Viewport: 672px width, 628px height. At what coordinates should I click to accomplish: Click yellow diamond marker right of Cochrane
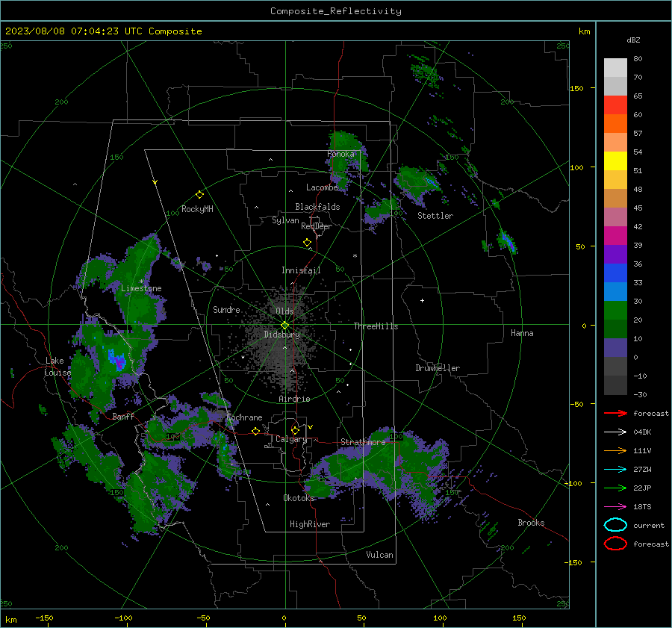pyautogui.click(x=255, y=431)
